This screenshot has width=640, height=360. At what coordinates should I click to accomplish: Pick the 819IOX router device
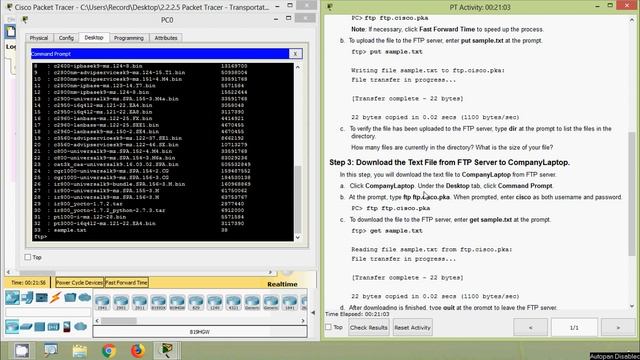158,302
